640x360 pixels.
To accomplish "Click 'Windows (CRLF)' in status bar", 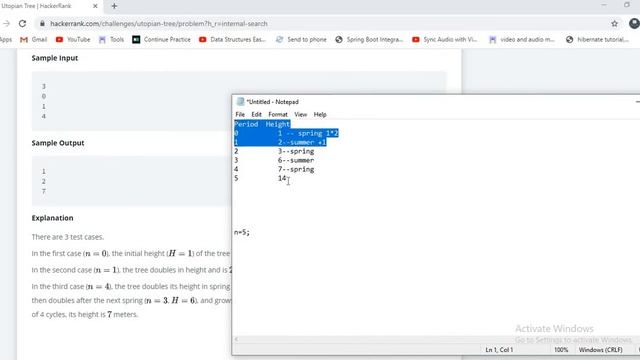I will tap(600, 350).
